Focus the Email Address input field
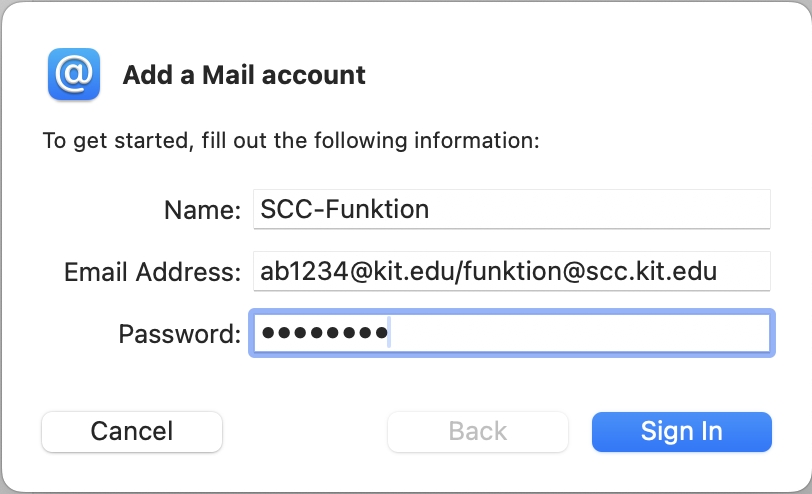This screenshot has width=812, height=494. (512, 271)
